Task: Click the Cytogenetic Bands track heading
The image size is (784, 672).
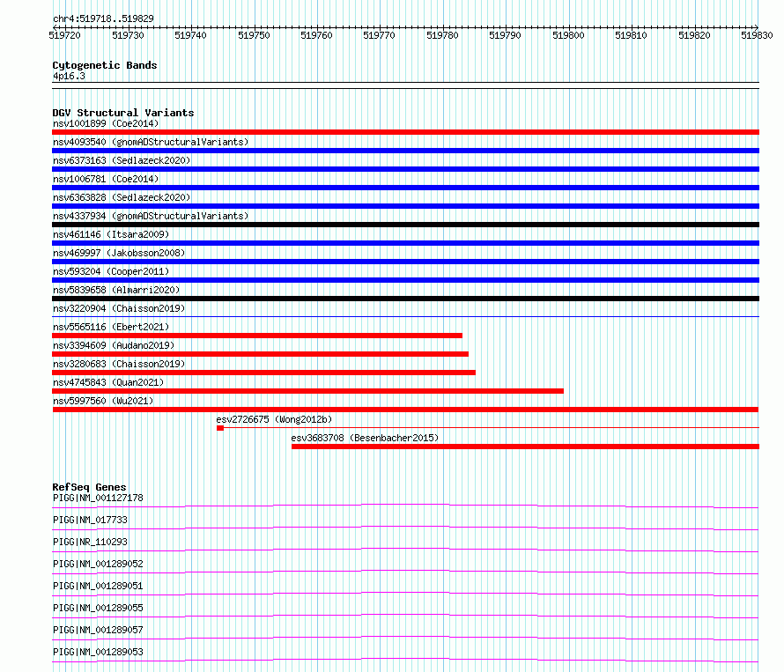Action: coord(105,65)
